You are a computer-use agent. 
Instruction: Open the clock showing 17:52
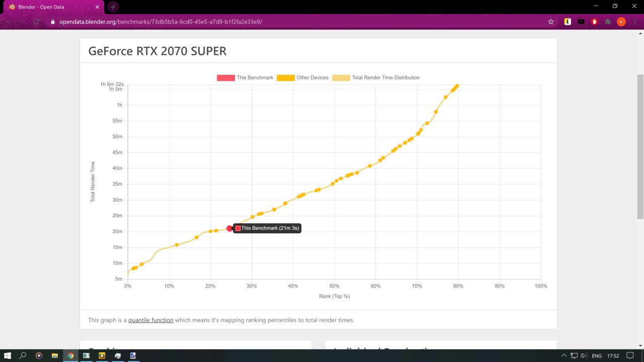tap(613, 355)
